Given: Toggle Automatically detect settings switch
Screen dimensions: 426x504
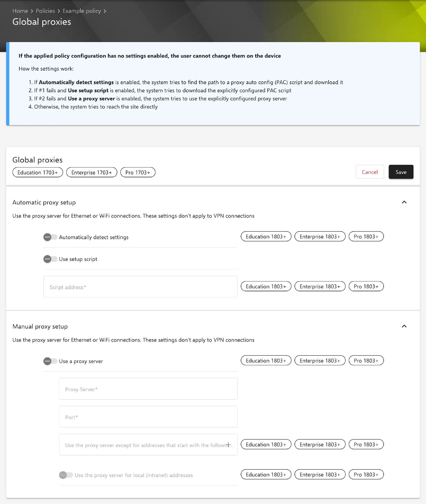Looking at the screenshot, I should [x=50, y=237].
